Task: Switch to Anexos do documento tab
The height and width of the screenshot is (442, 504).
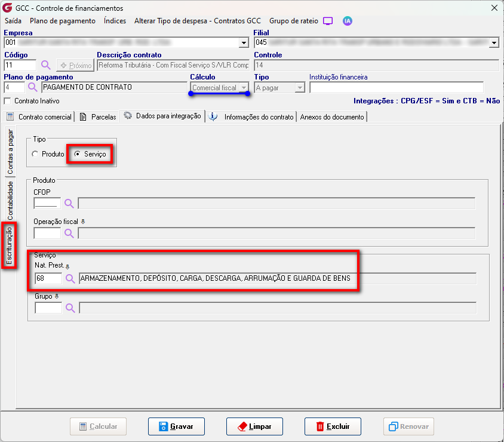Action: 331,116
